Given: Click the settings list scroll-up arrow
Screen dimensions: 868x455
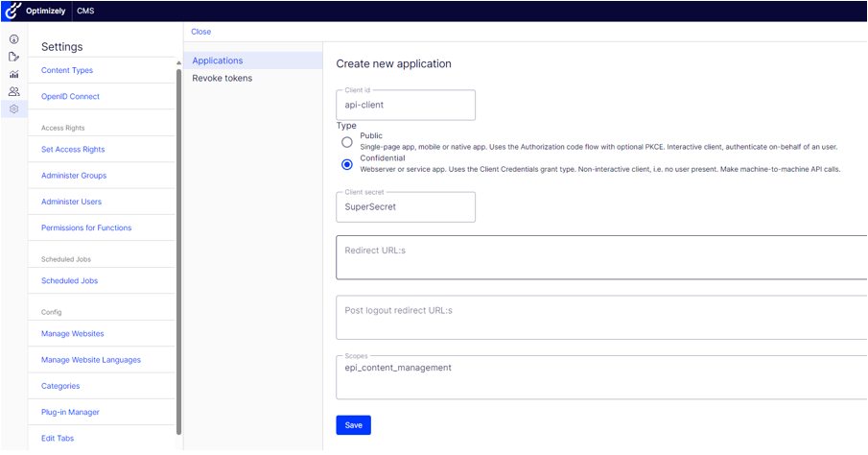Looking at the screenshot, I should tap(178, 63).
